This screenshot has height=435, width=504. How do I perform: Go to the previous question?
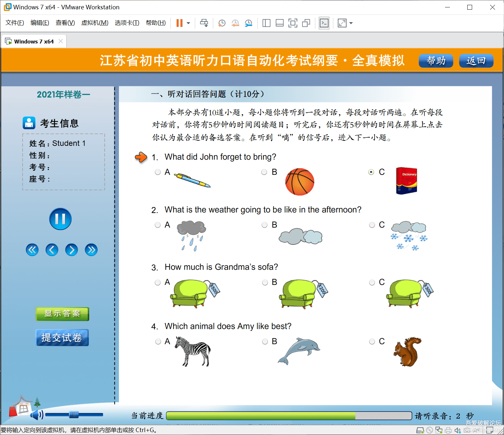click(x=52, y=250)
